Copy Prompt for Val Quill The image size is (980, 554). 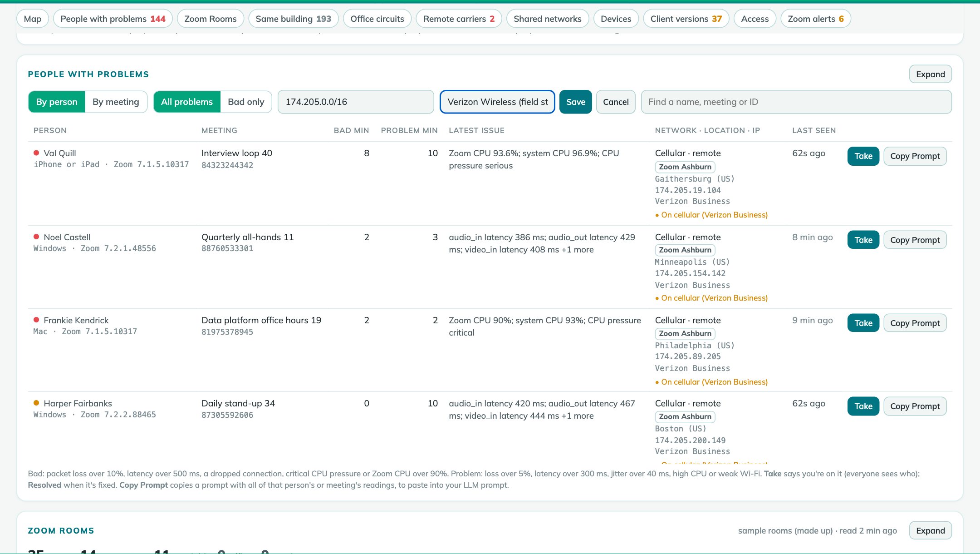pos(915,156)
